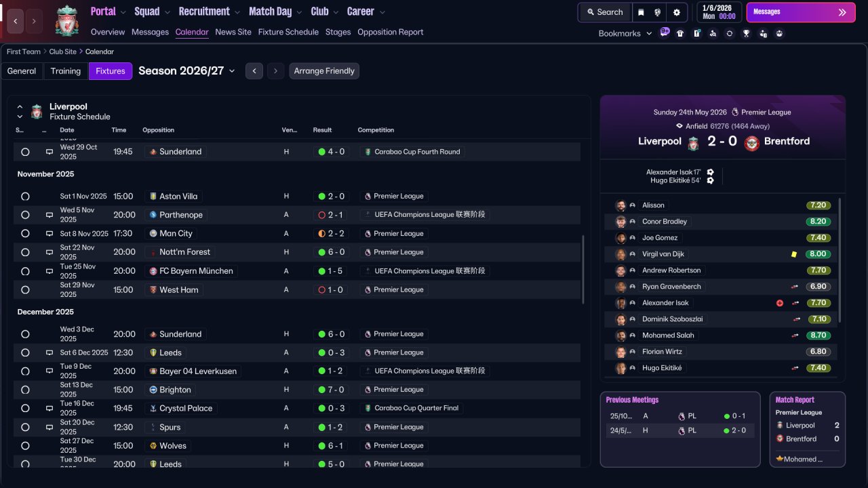Select the radio circle for FC Bayern München fixture
Viewport: 868px width, 488px height.
(x=25, y=271)
